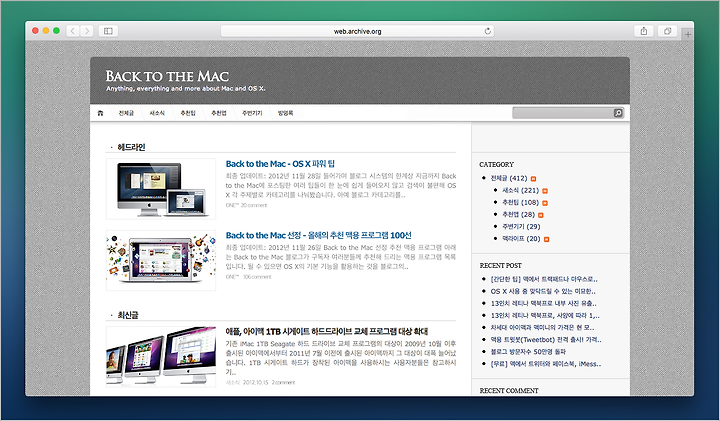Show the Safari sidebar
Screen dimensions: 720x421
[108, 31]
